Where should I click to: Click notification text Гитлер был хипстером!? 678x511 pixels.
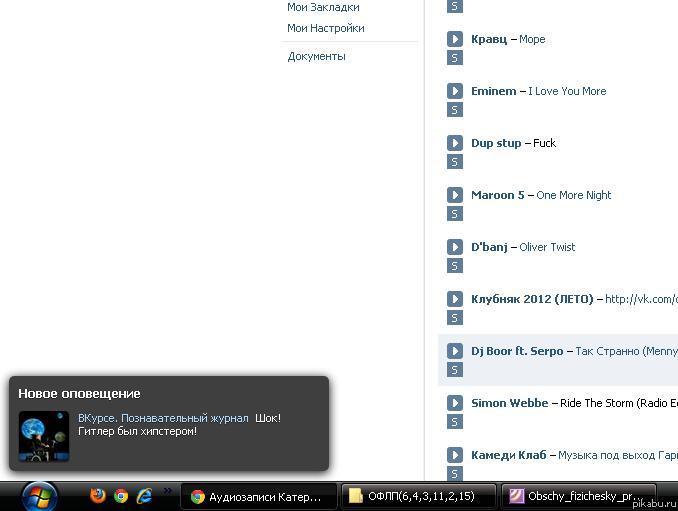click(x=138, y=431)
